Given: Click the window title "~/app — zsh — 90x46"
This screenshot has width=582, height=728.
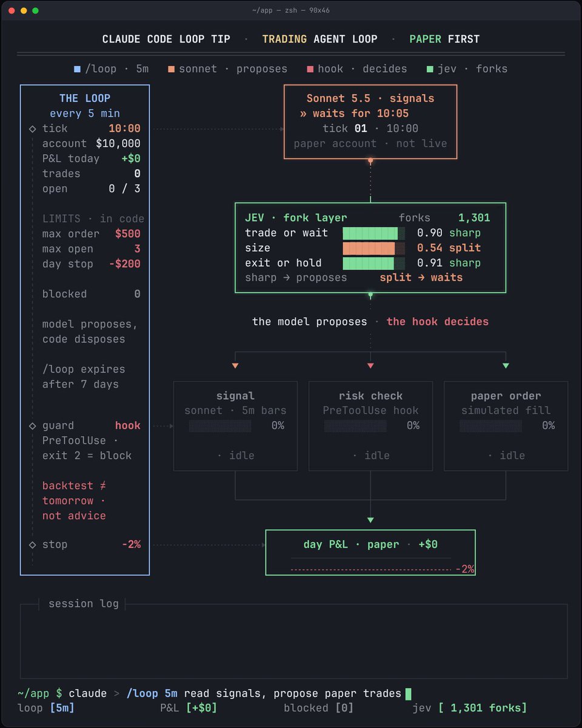Looking at the screenshot, I should point(291,10).
